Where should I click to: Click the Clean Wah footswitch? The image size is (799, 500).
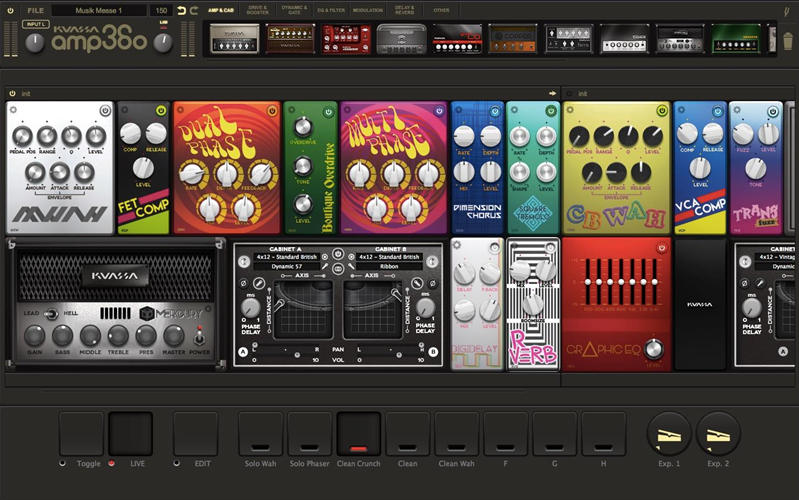tap(456, 434)
